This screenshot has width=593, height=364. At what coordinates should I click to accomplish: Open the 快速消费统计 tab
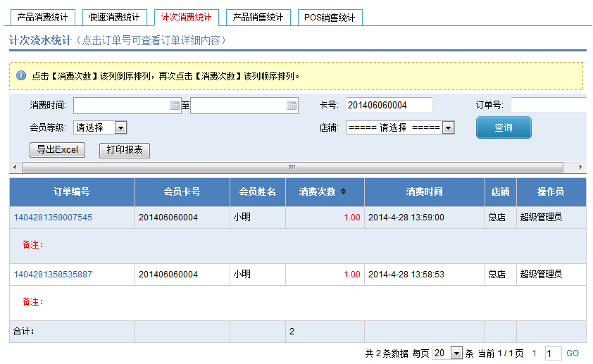point(114,17)
